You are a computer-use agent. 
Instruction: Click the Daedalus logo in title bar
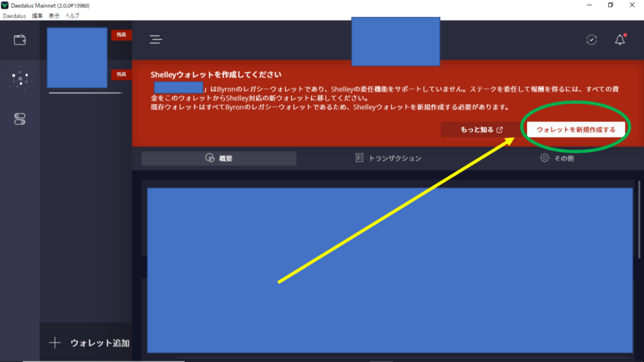point(4,5)
